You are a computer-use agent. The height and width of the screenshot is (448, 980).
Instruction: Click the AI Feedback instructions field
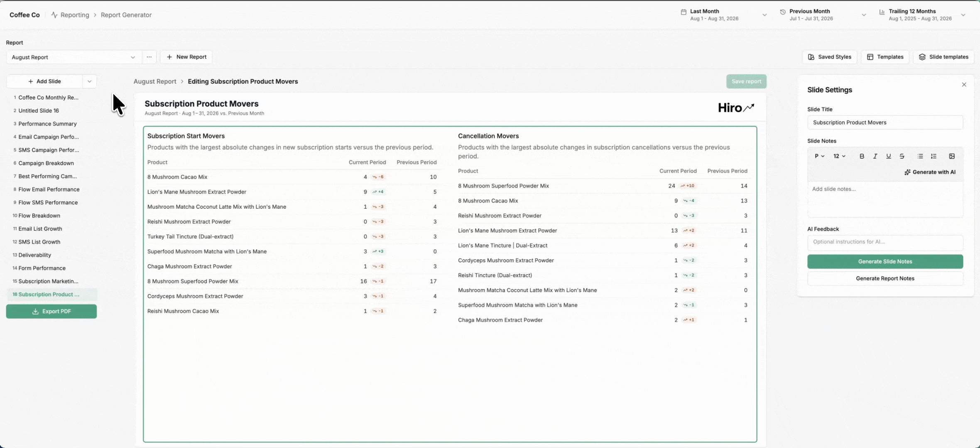tap(885, 243)
